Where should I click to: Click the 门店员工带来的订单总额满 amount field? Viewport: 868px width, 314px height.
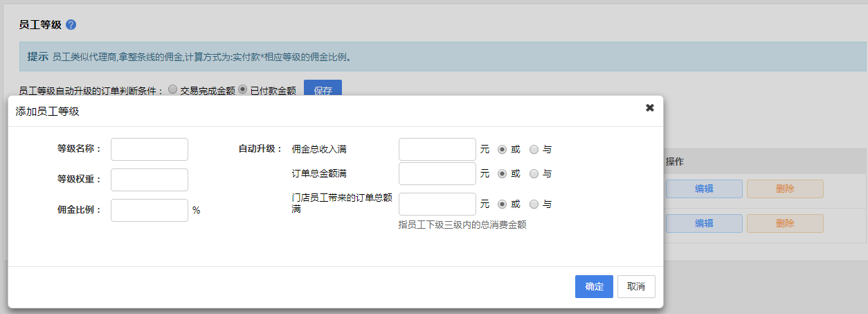[437, 204]
